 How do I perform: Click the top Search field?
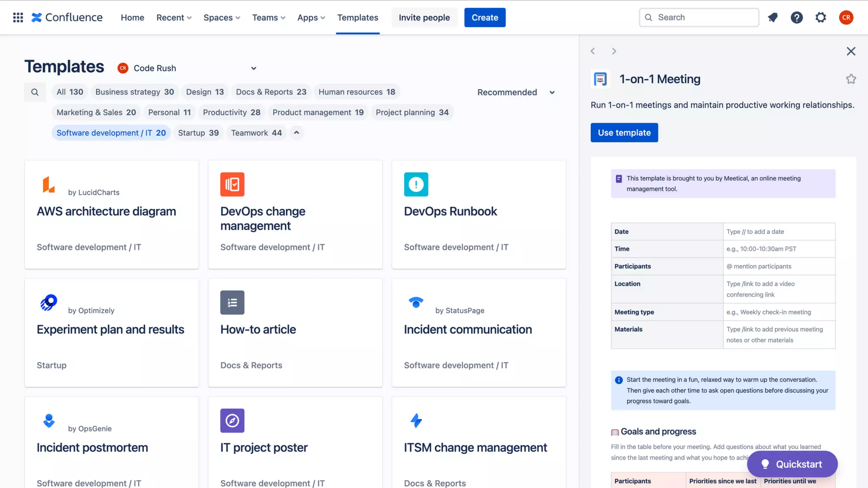(x=698, y=17)
